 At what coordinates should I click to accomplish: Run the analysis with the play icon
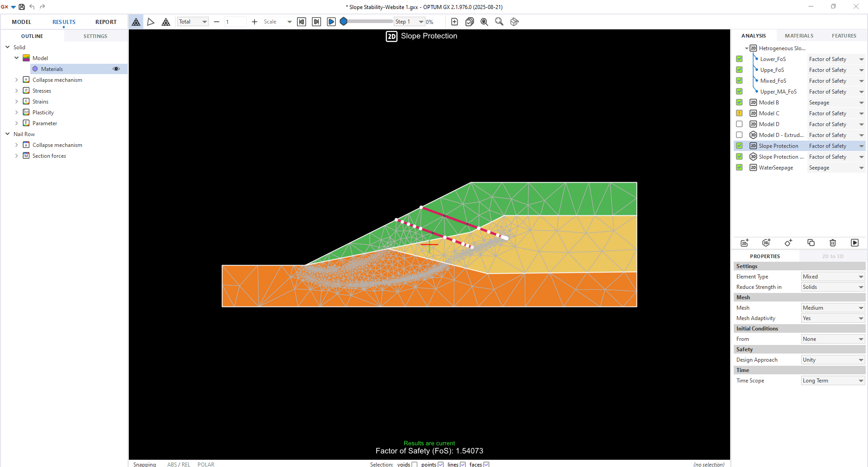[854, 243]
